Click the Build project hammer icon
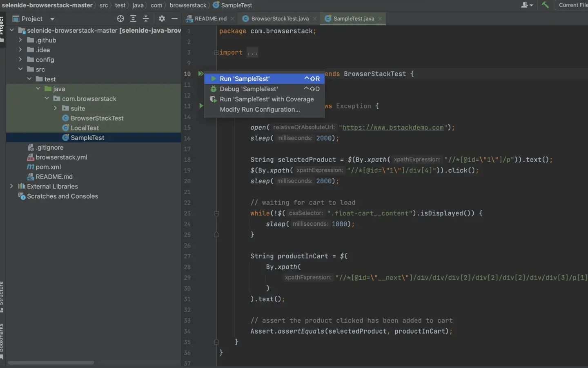 pos(545,5)
